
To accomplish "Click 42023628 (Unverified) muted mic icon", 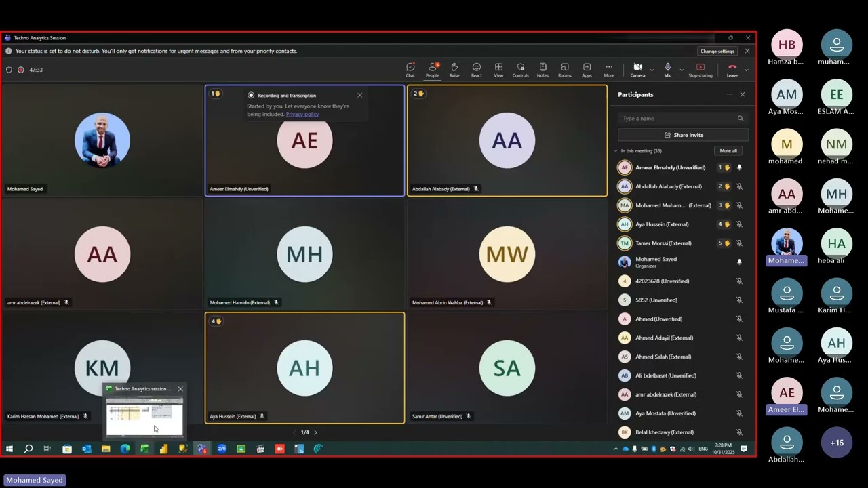I will pos(739,281).
